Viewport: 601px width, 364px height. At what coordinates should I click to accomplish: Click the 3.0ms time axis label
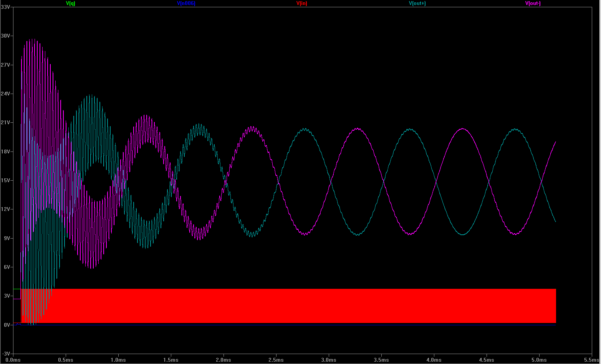point(329,360)
